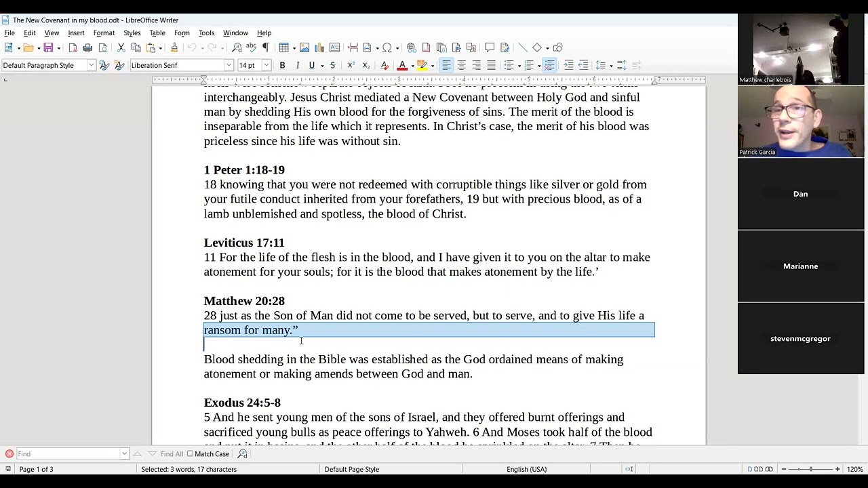Click the Find All button
The image size is (868, 488).
[x=172, y=454]
